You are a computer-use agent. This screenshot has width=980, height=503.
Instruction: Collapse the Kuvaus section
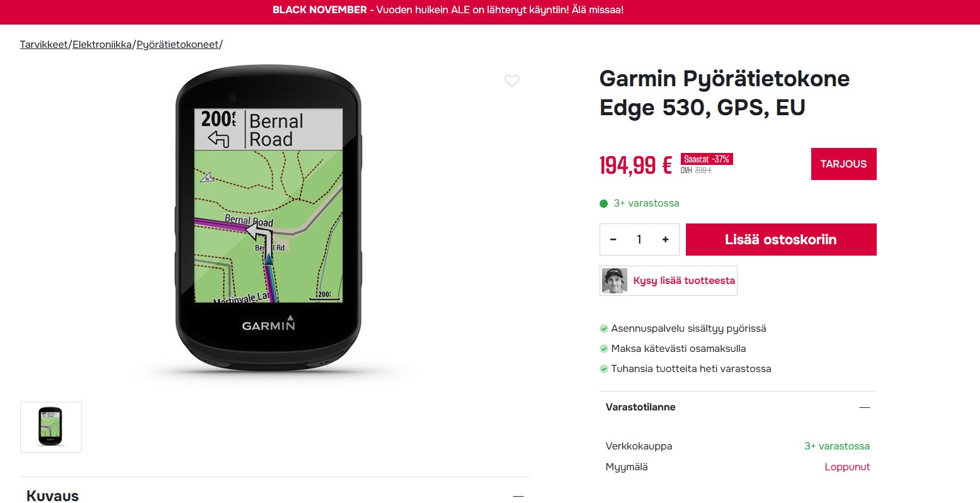518,496
